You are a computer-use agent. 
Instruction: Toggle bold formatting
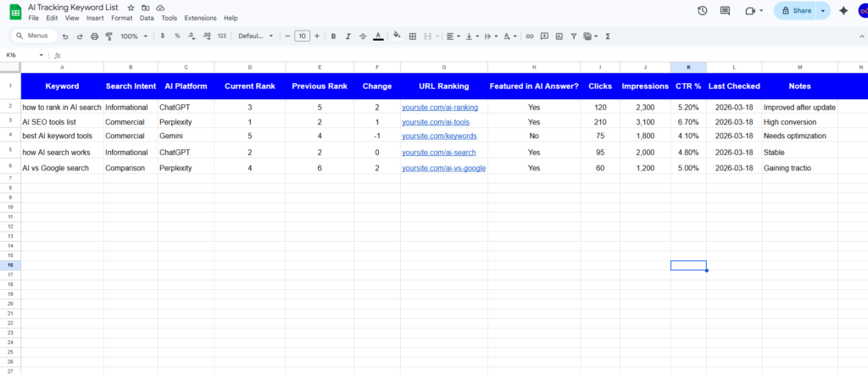(333, 36)
